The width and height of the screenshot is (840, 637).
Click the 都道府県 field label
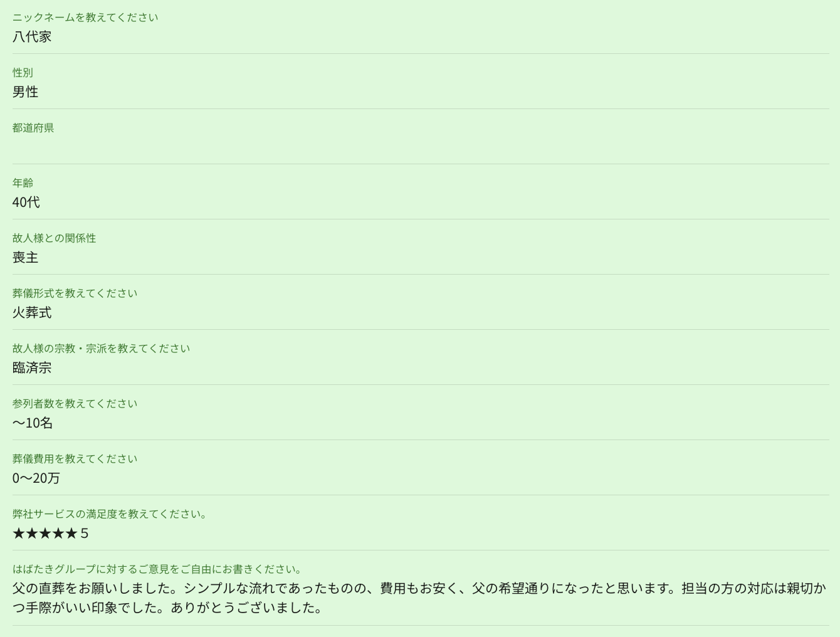(x=33, y=128)
